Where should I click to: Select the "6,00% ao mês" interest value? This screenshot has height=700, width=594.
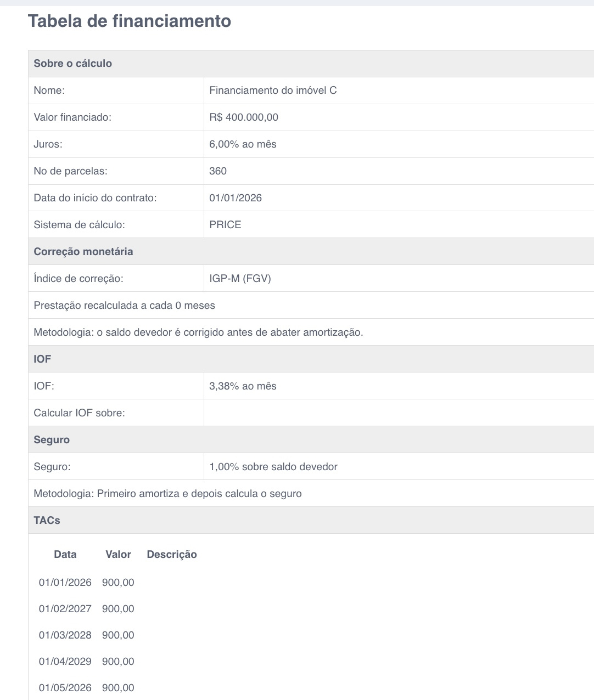(x=243, y=144)
